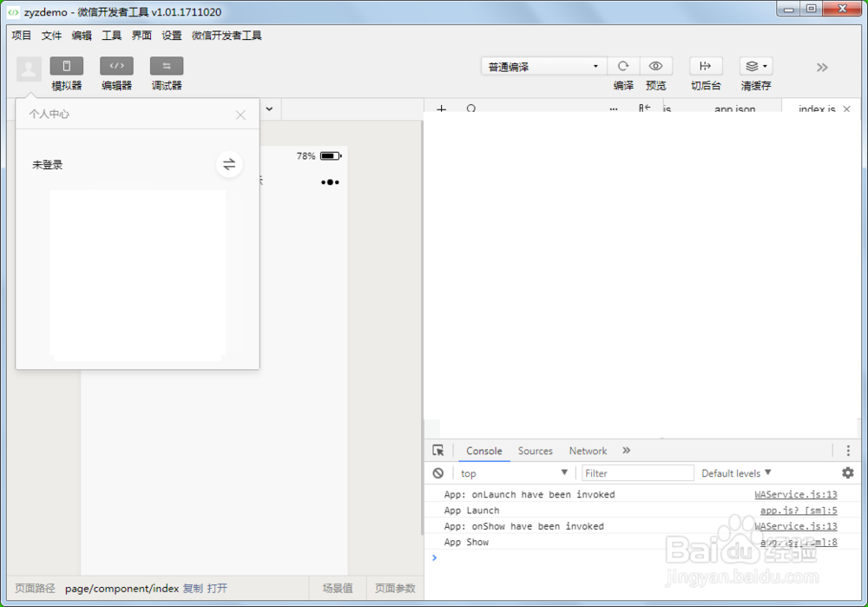
Task: Open the Default levels dropdown
Action: click(736, 472)
